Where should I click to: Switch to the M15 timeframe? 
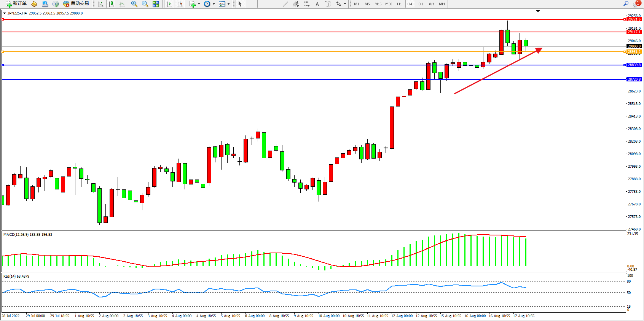(378, 4)
